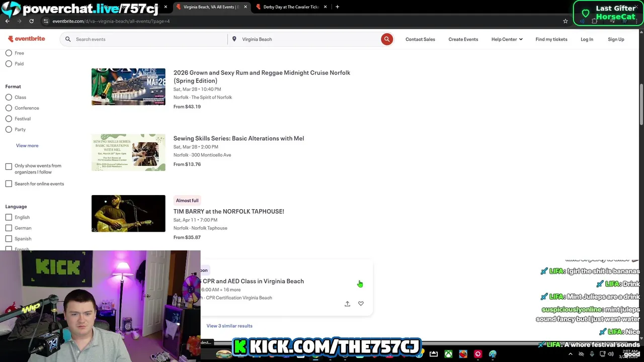Check Search for online events

9,184
